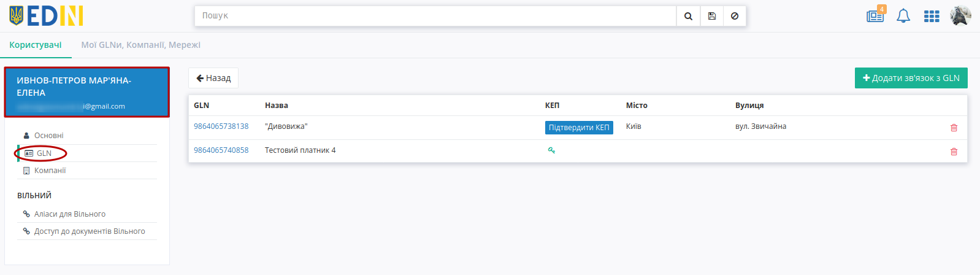
Task: Open the news icon with badge
Action: pos(876,15)
